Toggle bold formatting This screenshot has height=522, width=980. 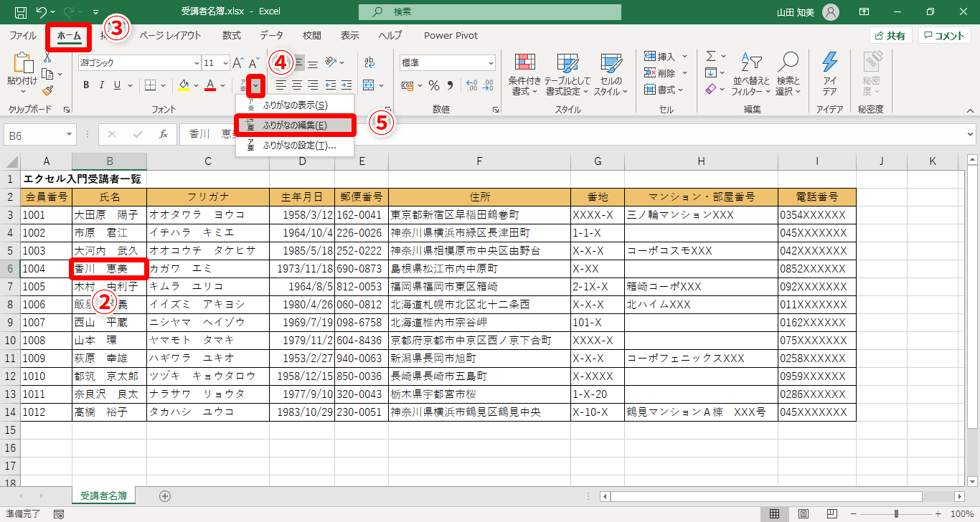point(86,85)
